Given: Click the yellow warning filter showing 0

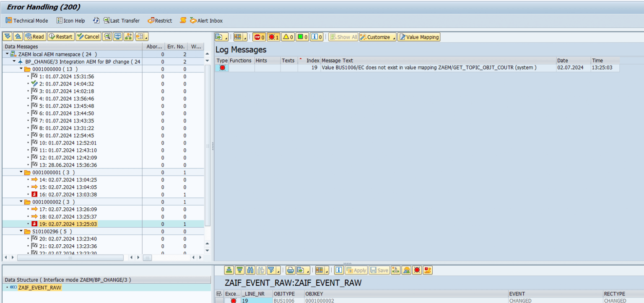Looking at the screenshot, I should [x=287, y=37].
